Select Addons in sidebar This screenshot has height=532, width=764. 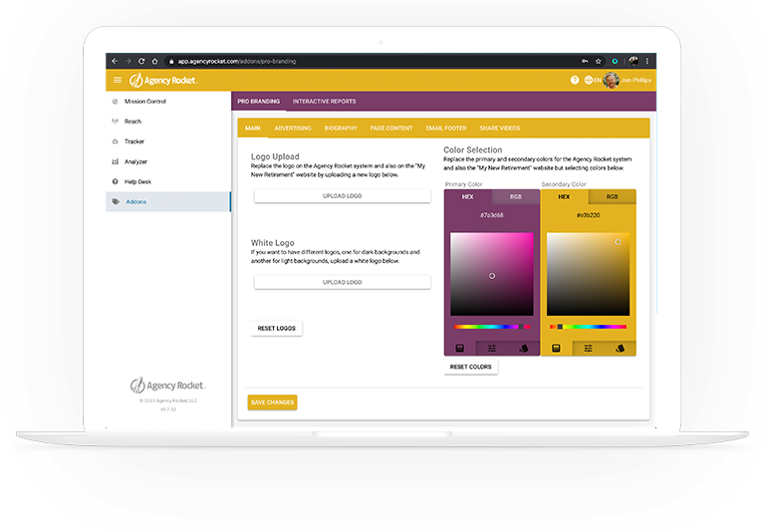tap(168, 201)
